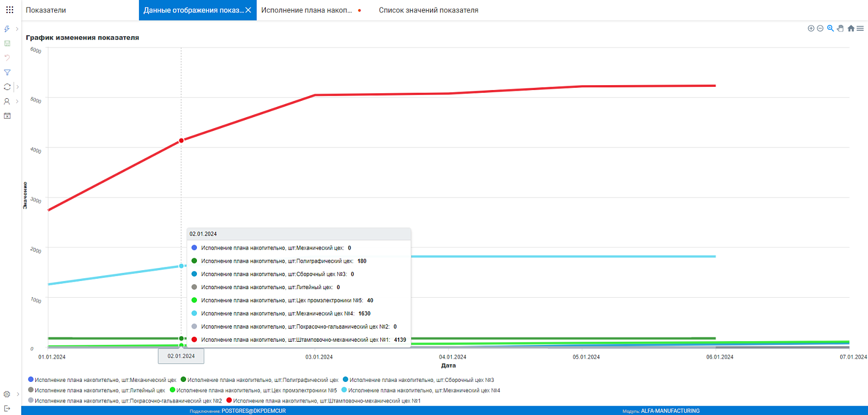The image size is (868, 415).
Task: Zoom out the chart with minus icon
Action: 820,28
